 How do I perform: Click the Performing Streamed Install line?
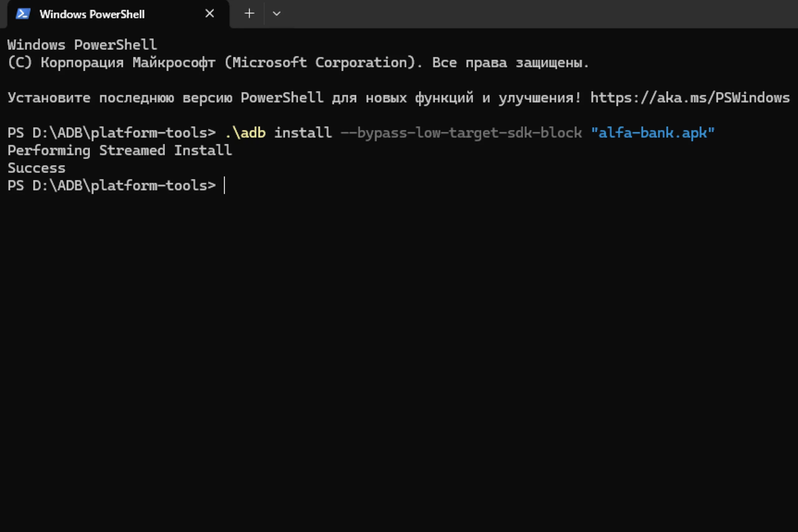tap(120, 150)
